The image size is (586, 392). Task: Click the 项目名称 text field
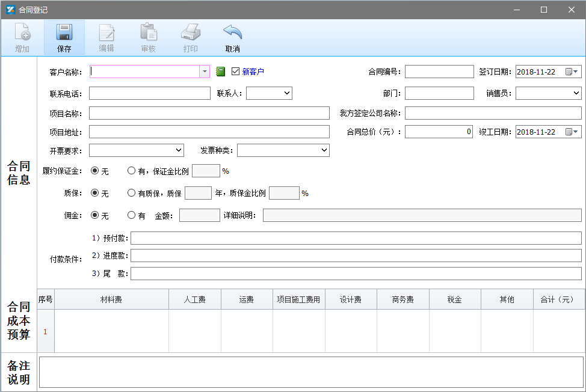coord(209,113)
